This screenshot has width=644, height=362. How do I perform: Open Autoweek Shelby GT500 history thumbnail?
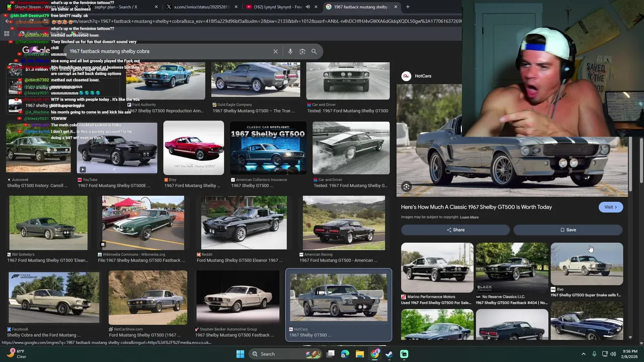(38, 148)
